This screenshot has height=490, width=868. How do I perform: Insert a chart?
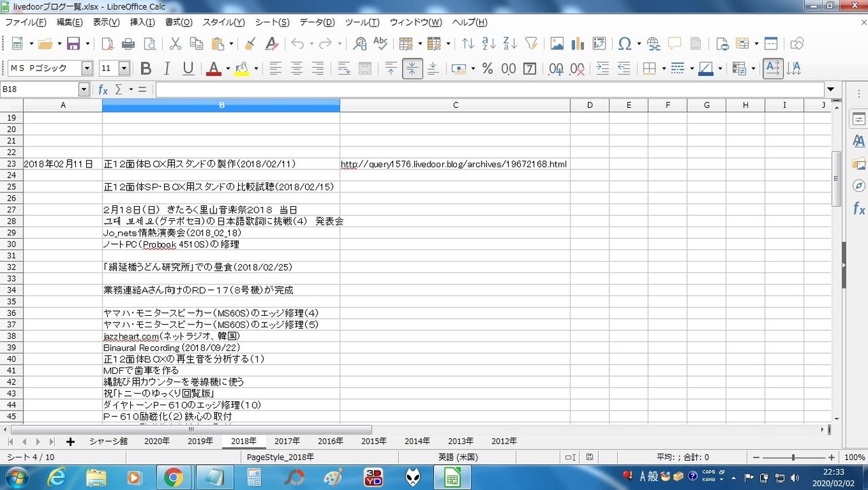[578, 44]
